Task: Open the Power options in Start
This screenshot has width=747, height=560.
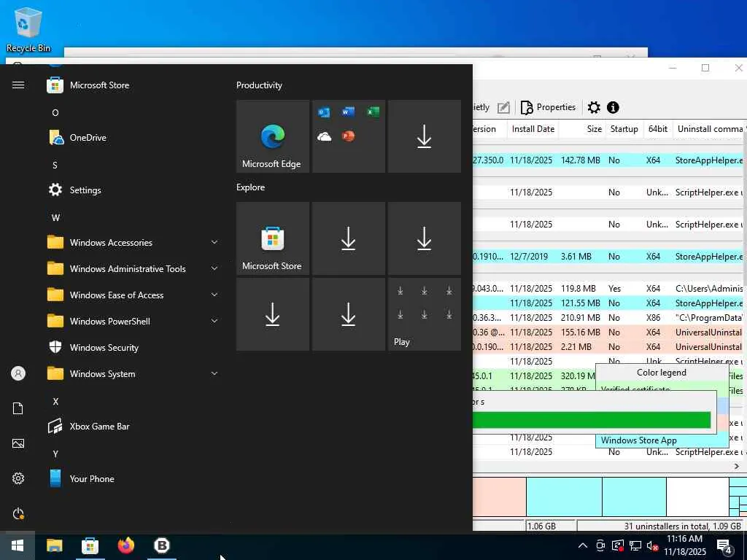Action: tap(18, 513)
